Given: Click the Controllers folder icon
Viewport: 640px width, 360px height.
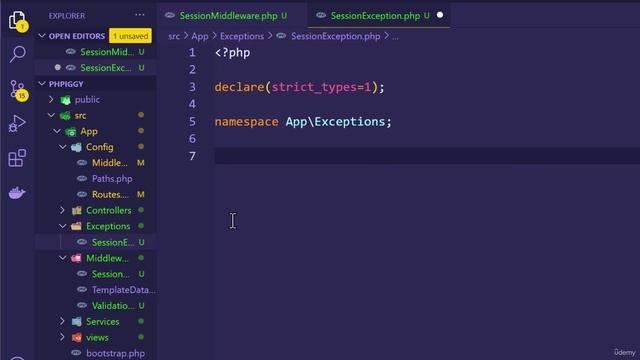Looking at the screenshot, I should pos(76,211).
